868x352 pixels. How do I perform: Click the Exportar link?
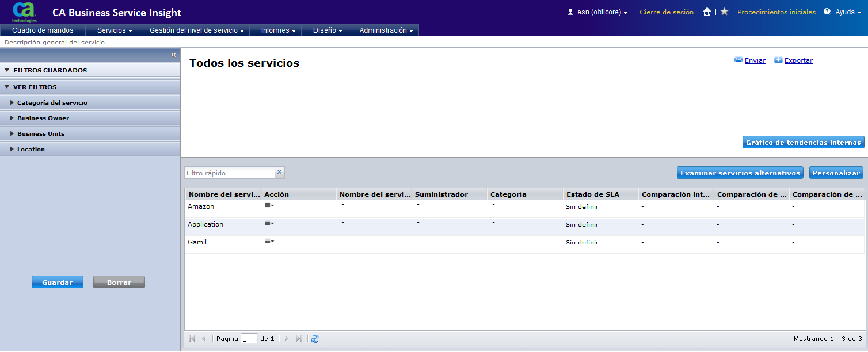tap(798, 60)
